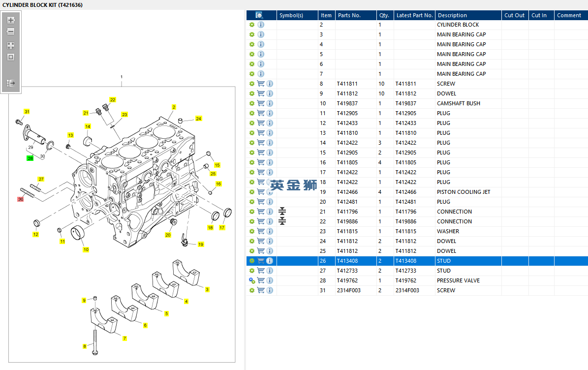
Task: Zoom in on the diagram with the plus button
Action: point(11,20)
